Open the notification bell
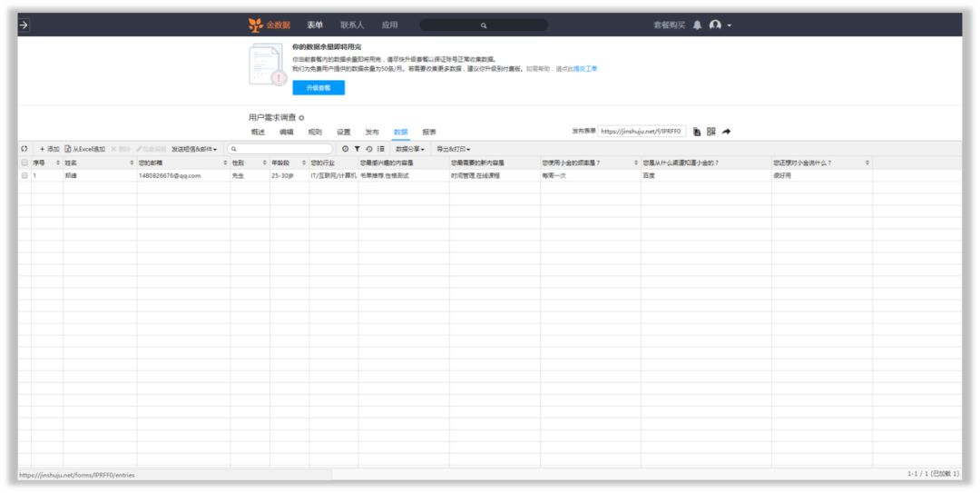The height and width of the screenshot is (493, 980). pyautogui.click(x=698, y=25)
